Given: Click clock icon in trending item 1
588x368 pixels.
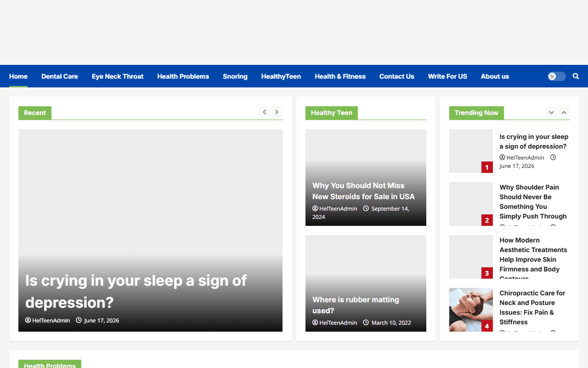Looking at the screenshot, I should (553, 158).
